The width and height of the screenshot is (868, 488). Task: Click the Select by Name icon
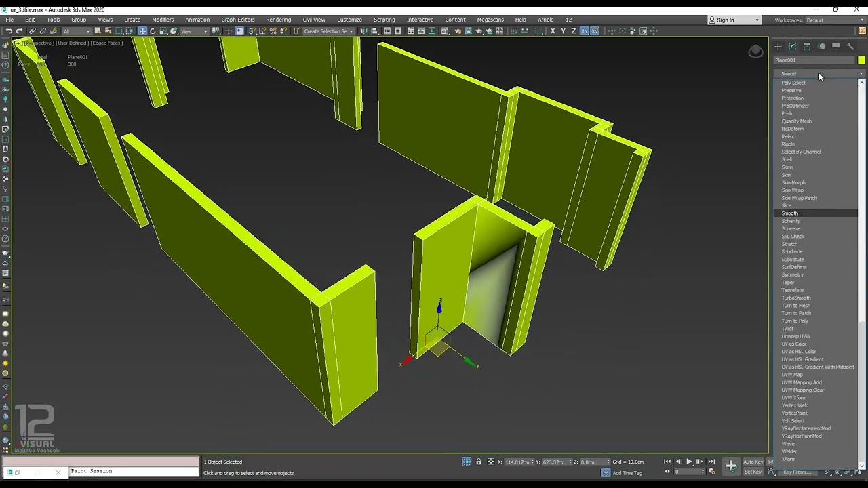[108, 31]
